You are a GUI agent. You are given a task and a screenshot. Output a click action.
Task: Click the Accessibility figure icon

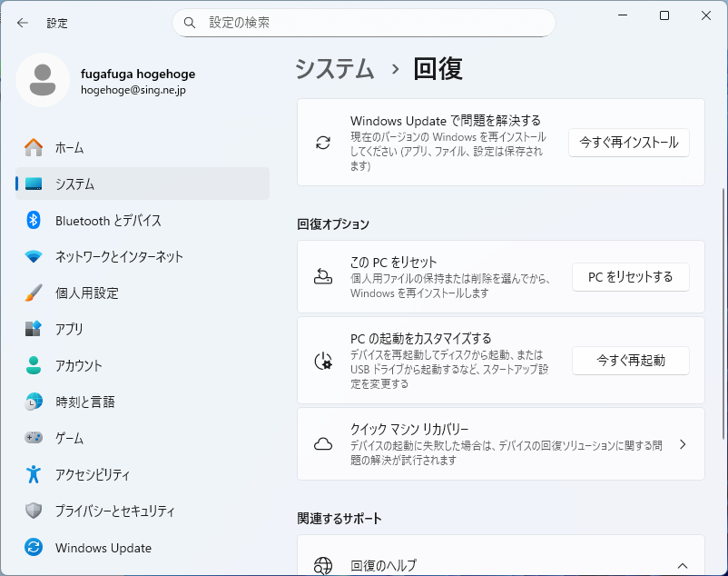click(34, 474)
